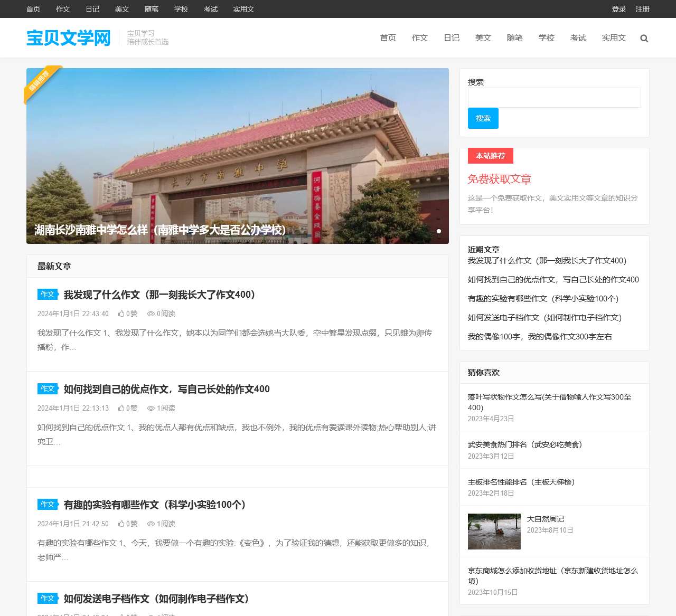Like the second article via its thumbs-up icon
Screen dimensions: 676x616
tap(121, 408)
